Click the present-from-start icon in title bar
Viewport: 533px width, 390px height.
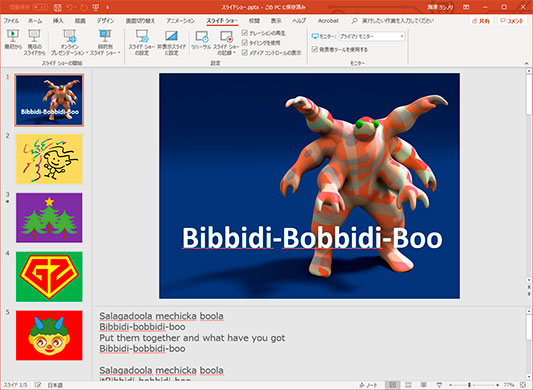pyautogui.click(x=96, y=7)
